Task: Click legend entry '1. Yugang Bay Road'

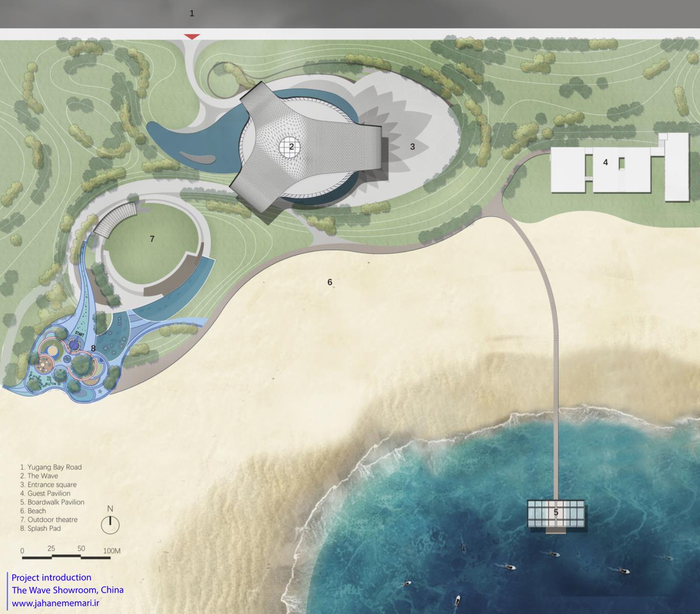Action: (x=51, y=467)
